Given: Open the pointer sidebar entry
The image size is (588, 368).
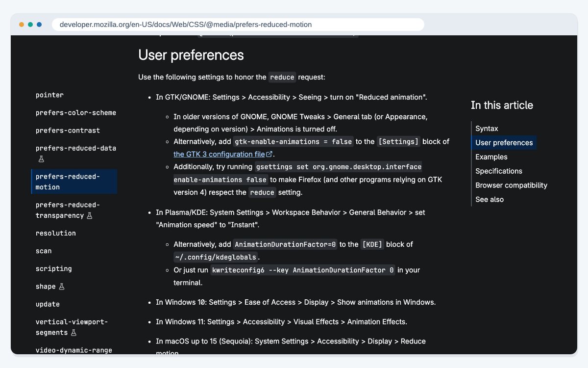Looking at the screenshot, I should coord(49,95).
